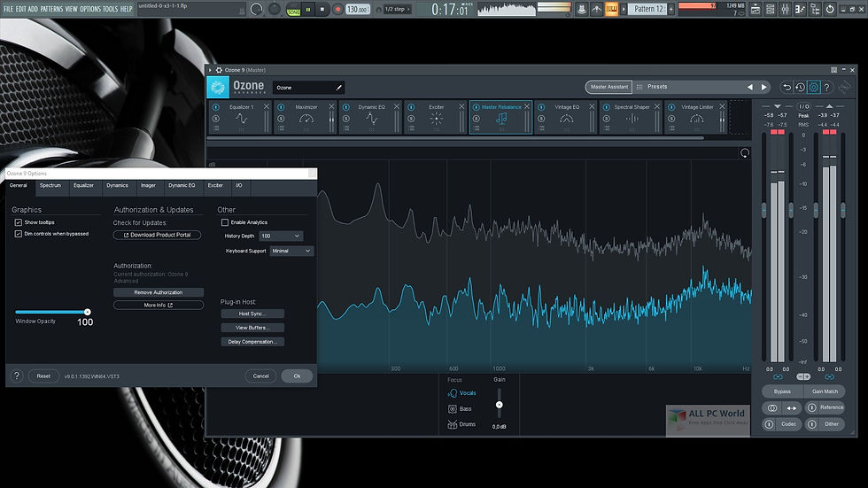This screenshot has width=868, height=488.
Task: Open FL Studio OPTIONS menu
Action: point(90,9)
